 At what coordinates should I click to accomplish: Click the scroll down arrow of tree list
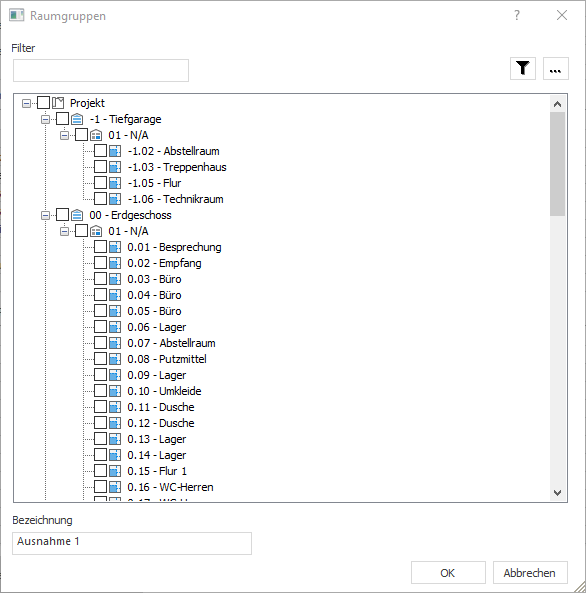557,493
